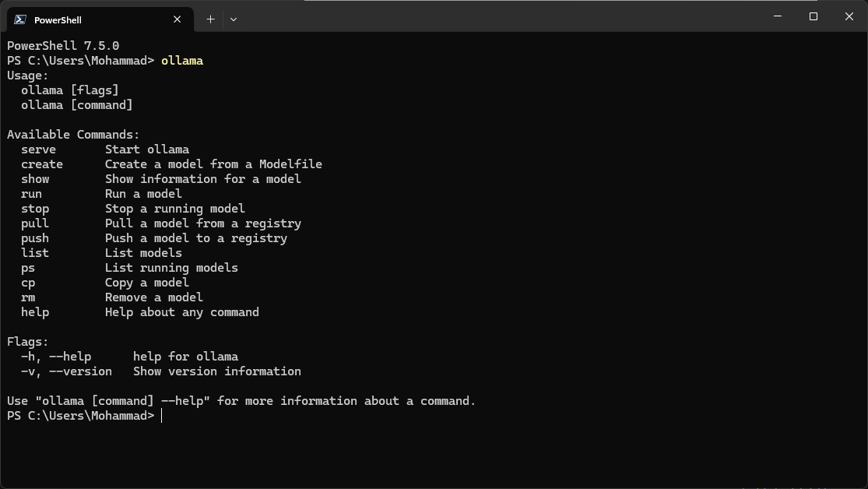Click the word serve in Available Commands

click(x=38, y=150)
